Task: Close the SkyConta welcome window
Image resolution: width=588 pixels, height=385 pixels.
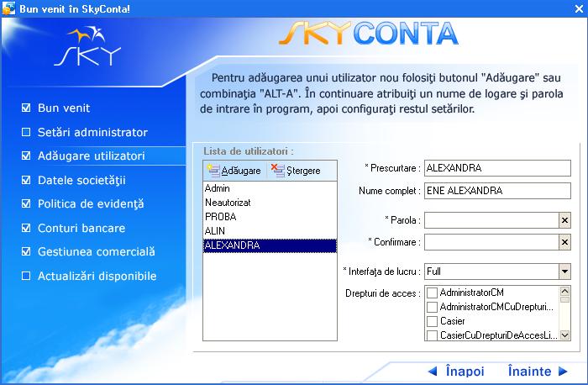Action: (579, 8)
